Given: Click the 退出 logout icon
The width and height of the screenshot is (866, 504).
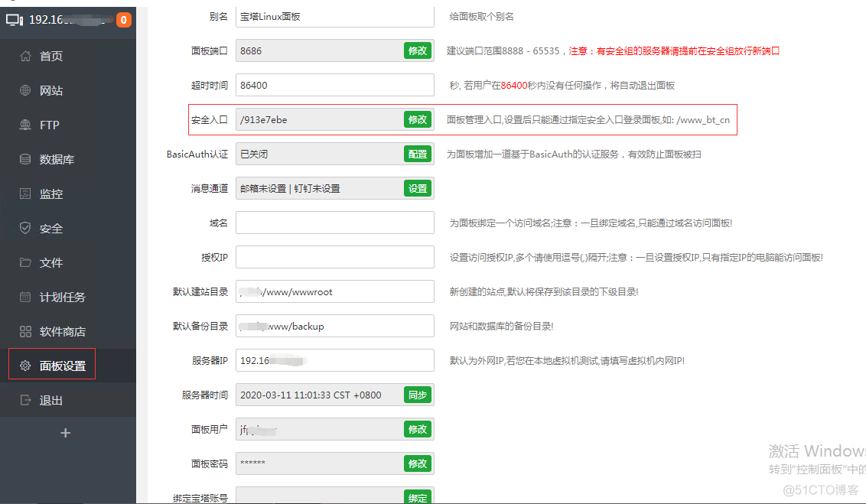Looking at the screenshot, I should [25, 400].
